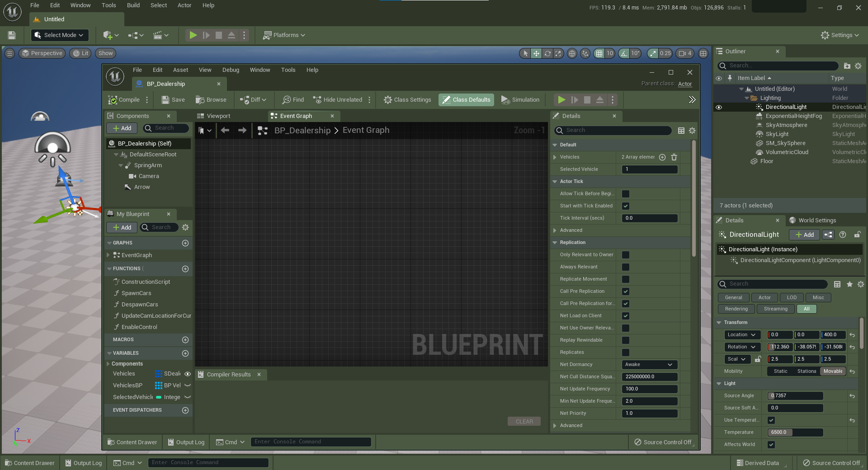Open Blueprint Details settings gear
Screen dimensions: 868x470
tap(692, 131)
